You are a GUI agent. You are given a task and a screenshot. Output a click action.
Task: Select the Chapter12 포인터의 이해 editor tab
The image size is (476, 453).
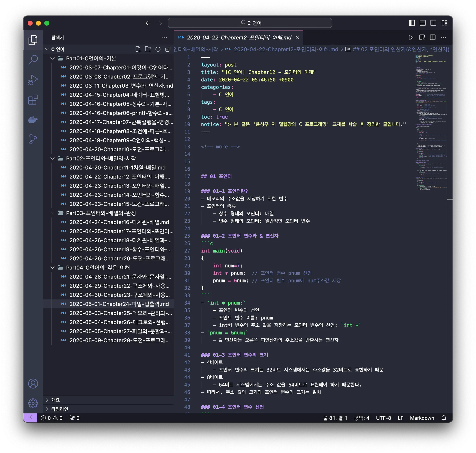tap(239, 38)
